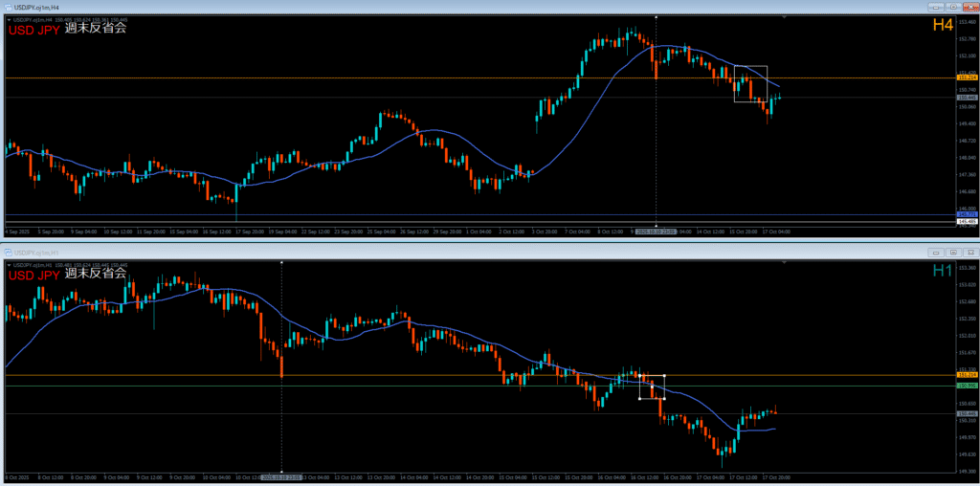The height and width of the screenshot is (486, 980).
Task: Click the teal H1 timeframe label
Action: coord(943,271)
